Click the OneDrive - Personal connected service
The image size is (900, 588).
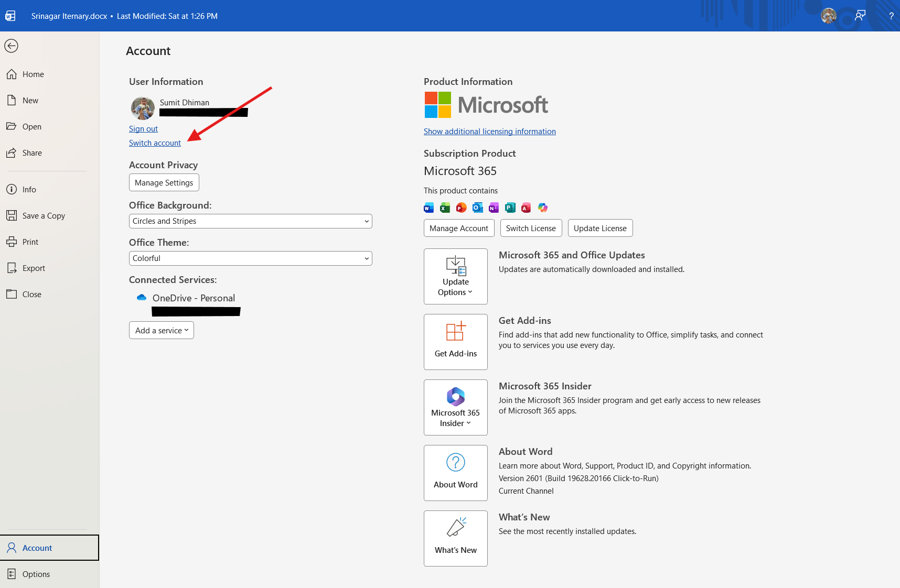[x=194, y=298]
